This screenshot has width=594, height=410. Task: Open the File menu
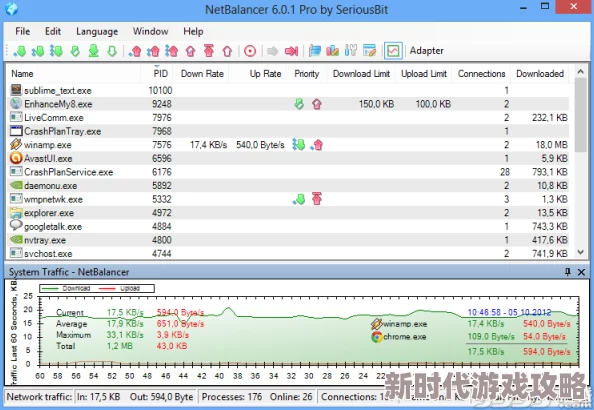click(x=23, y=31)
